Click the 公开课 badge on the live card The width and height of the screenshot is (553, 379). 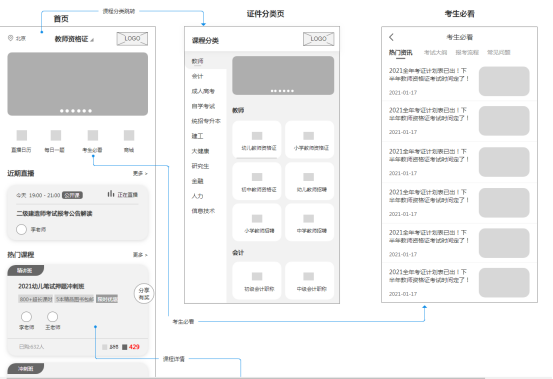(72, 195)
